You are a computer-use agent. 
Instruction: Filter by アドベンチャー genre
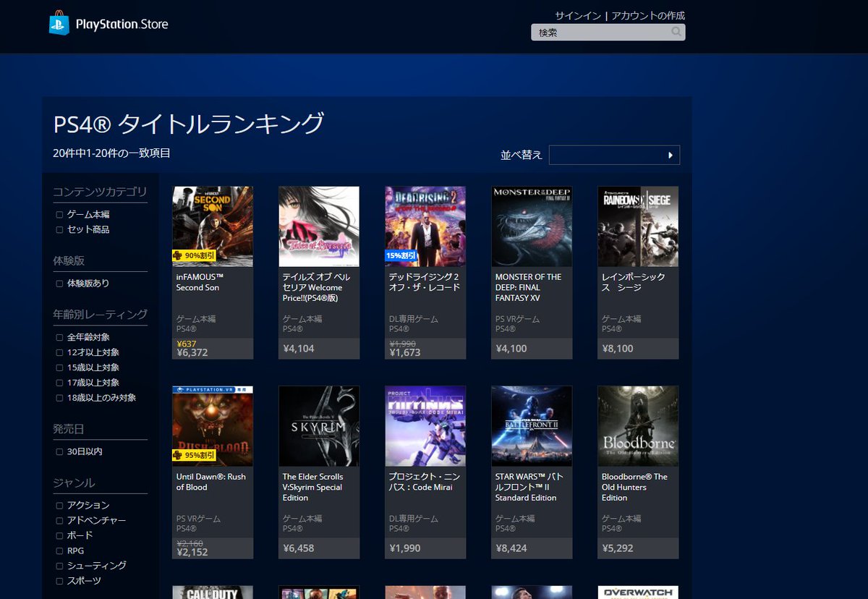pyautogui.click(x=59, y=521)
